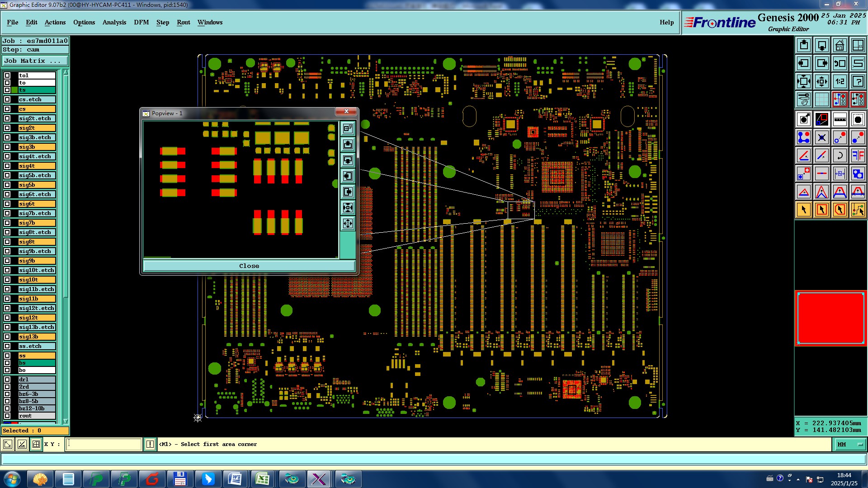Select the net selection arrow tool
Image resolution: width=868 pixels, height=488 pixels.
click(858, 210)
